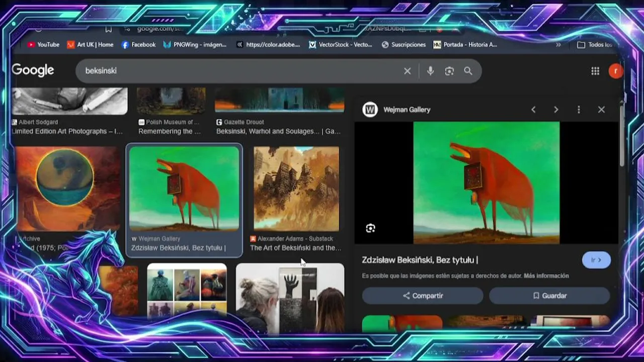
Task: Open Alexander Adams - Substack source
Action: [294, 239]
